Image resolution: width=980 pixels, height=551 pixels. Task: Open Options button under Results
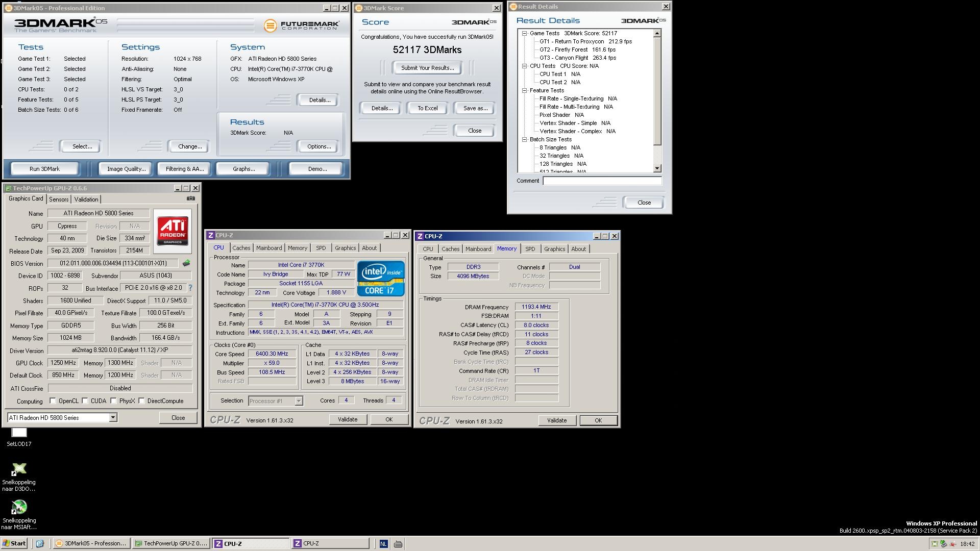point(319,146)
